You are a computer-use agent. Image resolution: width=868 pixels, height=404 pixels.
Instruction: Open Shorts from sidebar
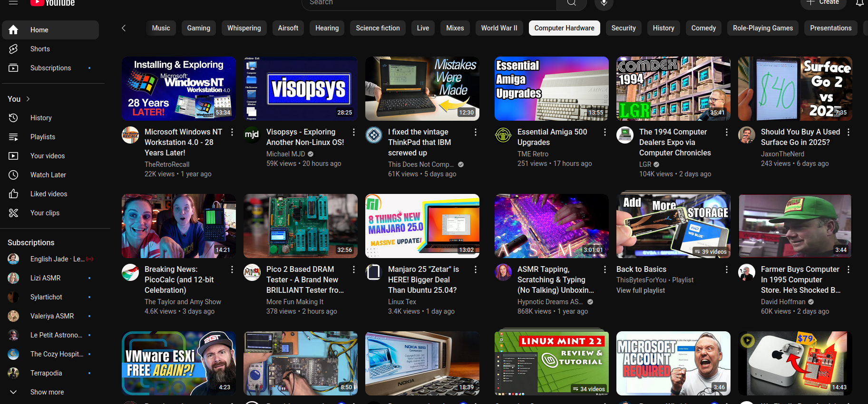50,49
